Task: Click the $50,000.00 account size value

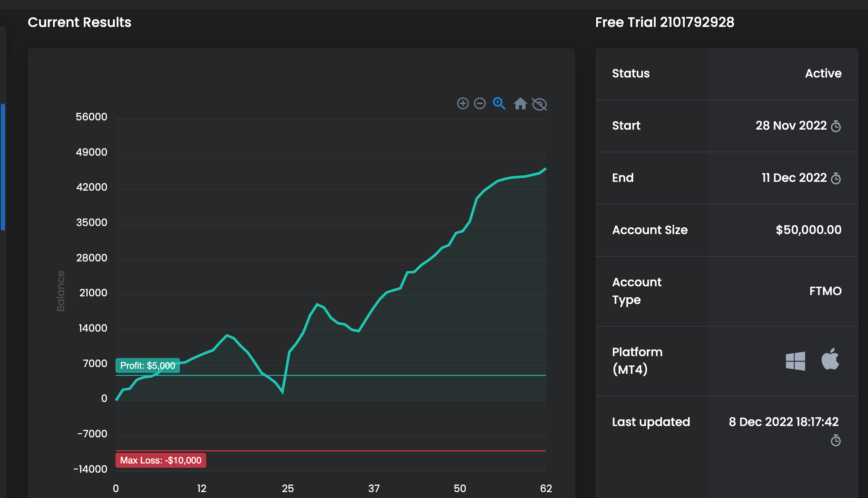Action: tap(808, 230)
